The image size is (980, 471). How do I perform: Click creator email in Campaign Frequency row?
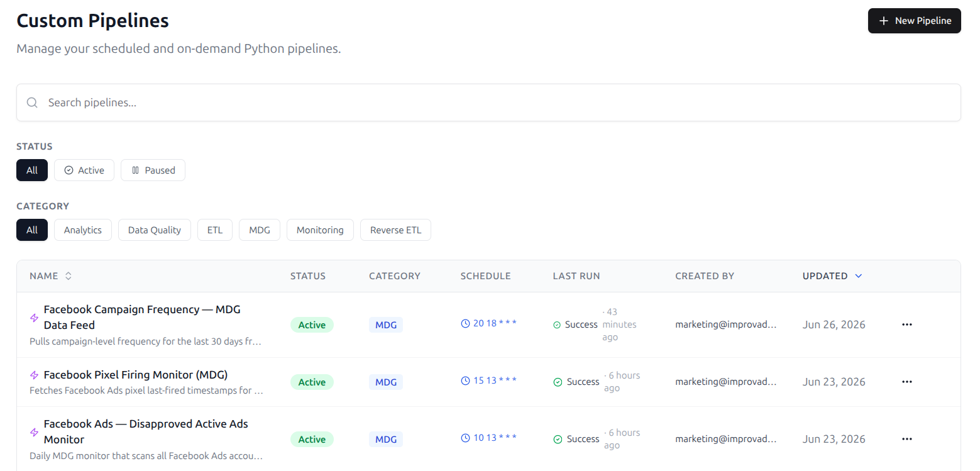point(726,324)
